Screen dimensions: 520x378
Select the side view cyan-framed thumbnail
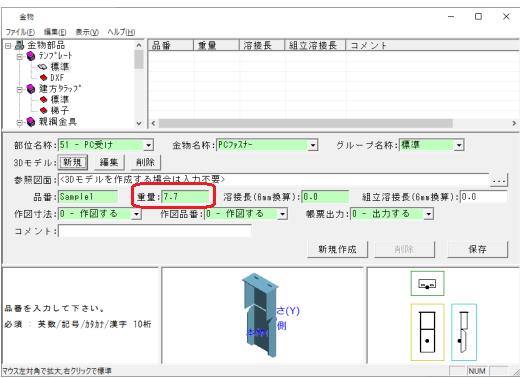pos(464,332)
